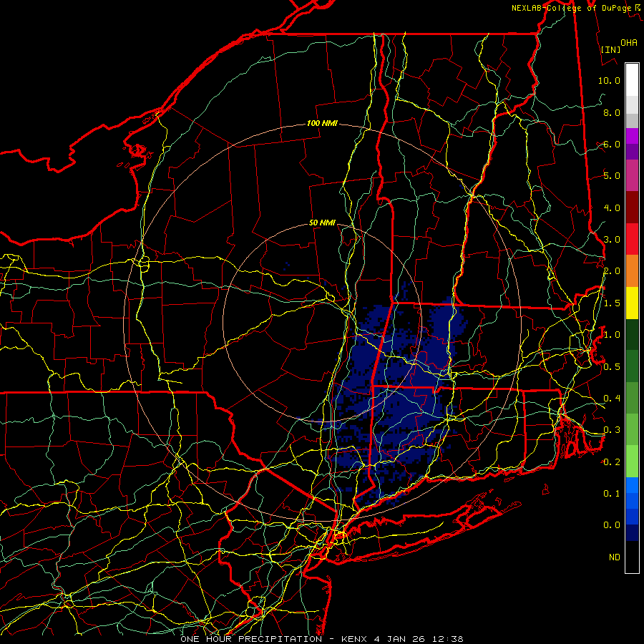This screenshot has width=644, height=644.
Task: Click the '50 NMI' range ring label
Action: (322, 223)
